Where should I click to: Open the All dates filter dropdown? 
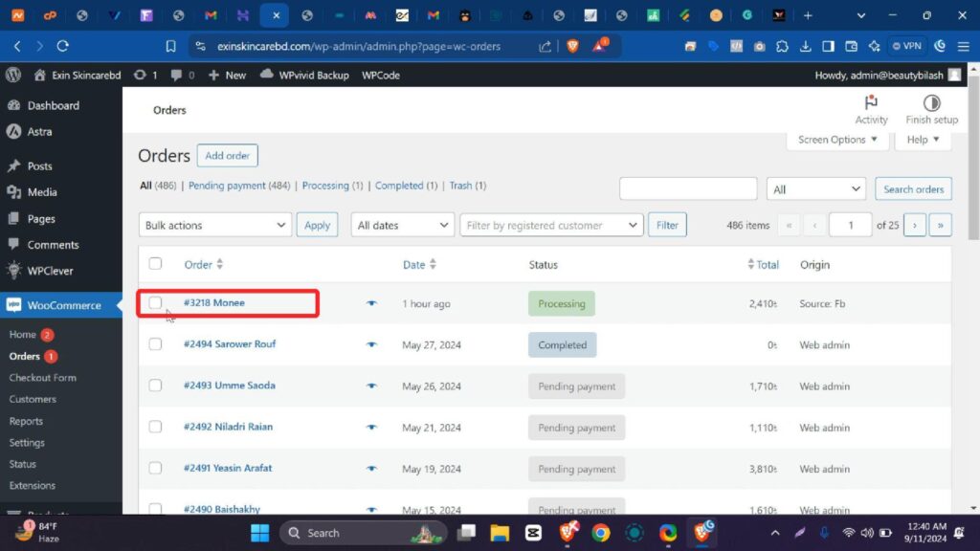pos(402,225)
